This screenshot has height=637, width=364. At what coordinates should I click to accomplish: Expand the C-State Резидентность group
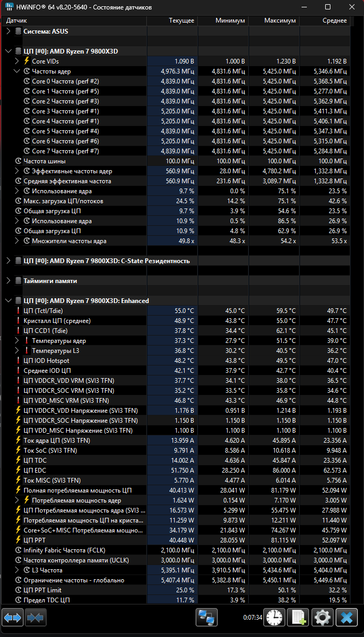8,261
